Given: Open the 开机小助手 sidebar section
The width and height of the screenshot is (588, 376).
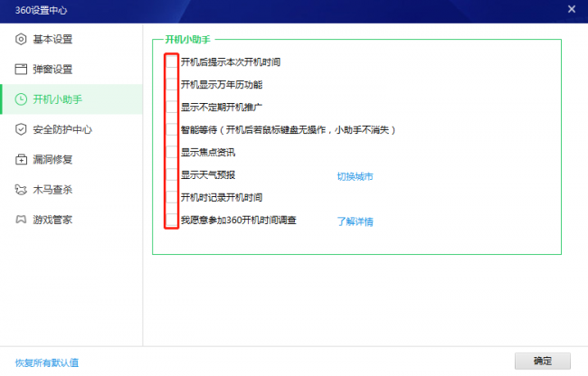Looking at the screenshot, I should coord(71,99).
